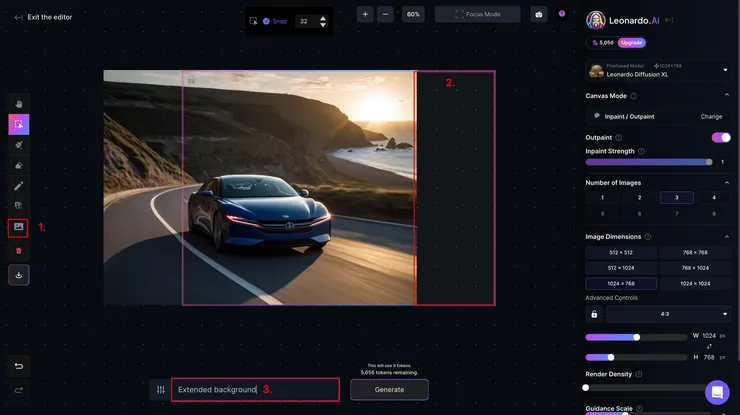The image size is (740, 415).
Task: Collapse the Image Dimensions section
Action: pos(726,237)
